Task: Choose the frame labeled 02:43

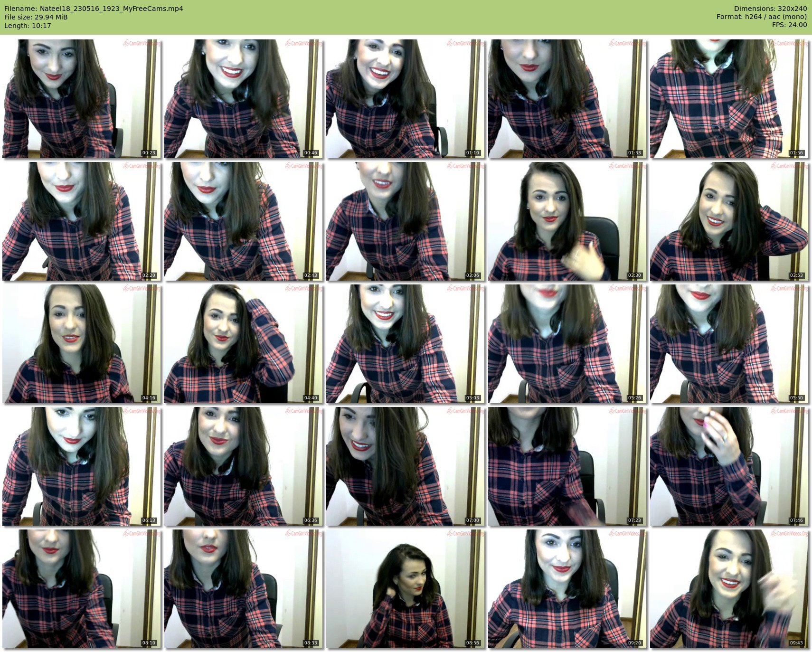Action: 244,221
